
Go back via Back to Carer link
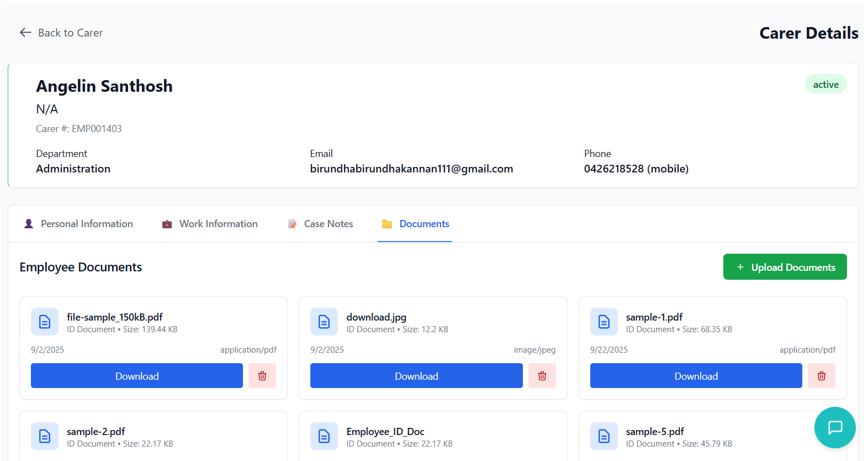[70, 33]
